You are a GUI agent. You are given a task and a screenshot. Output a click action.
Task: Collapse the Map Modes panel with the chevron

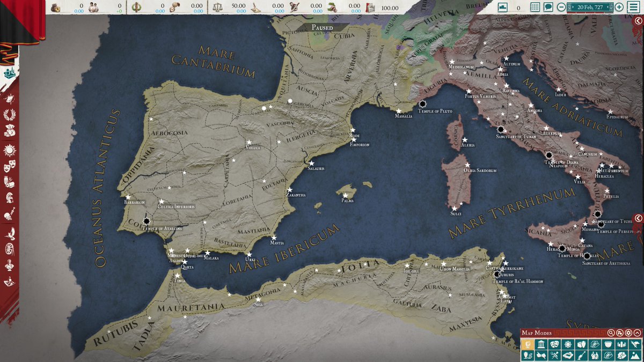[x=636, y=333]
